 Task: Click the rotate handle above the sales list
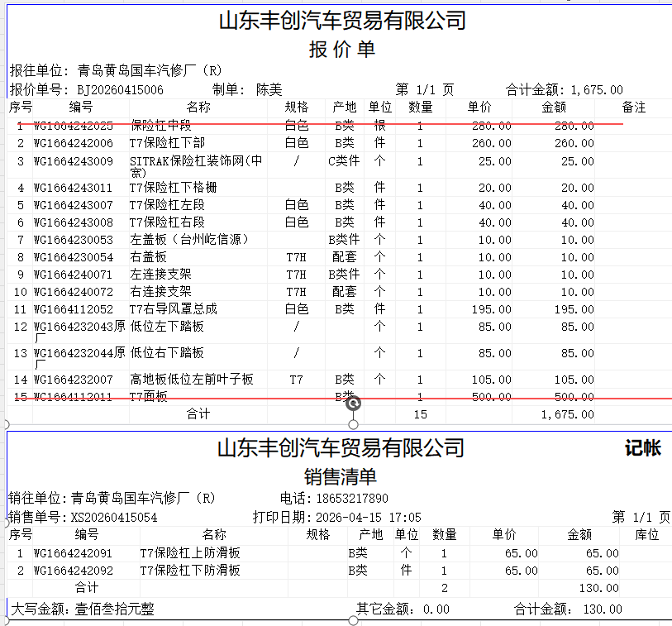click(354, 403)
